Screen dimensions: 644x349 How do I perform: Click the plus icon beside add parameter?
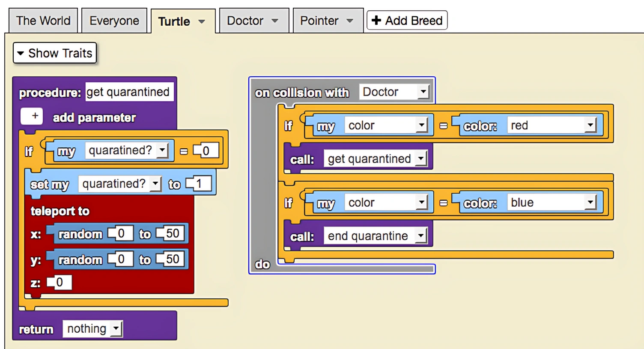click(x=32, y=116)
